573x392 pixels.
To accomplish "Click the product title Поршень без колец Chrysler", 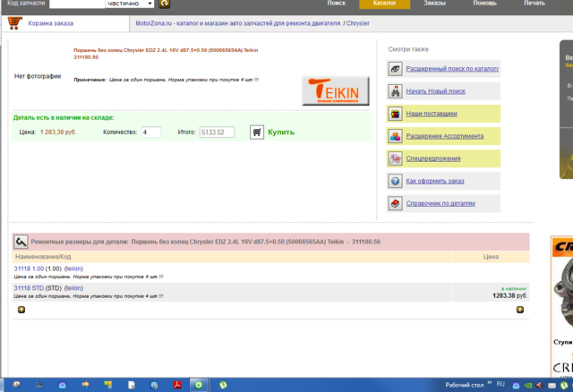I will click(x=166, y=54).
